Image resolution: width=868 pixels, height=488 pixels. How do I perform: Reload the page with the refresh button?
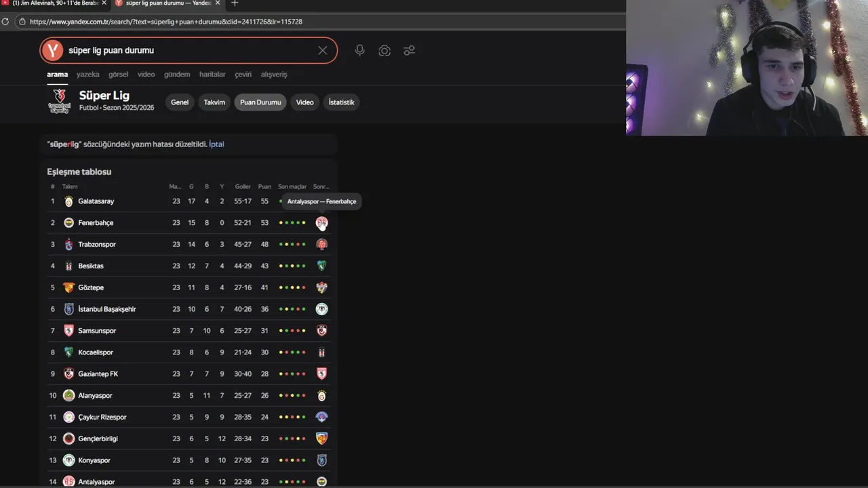(5, 22)
